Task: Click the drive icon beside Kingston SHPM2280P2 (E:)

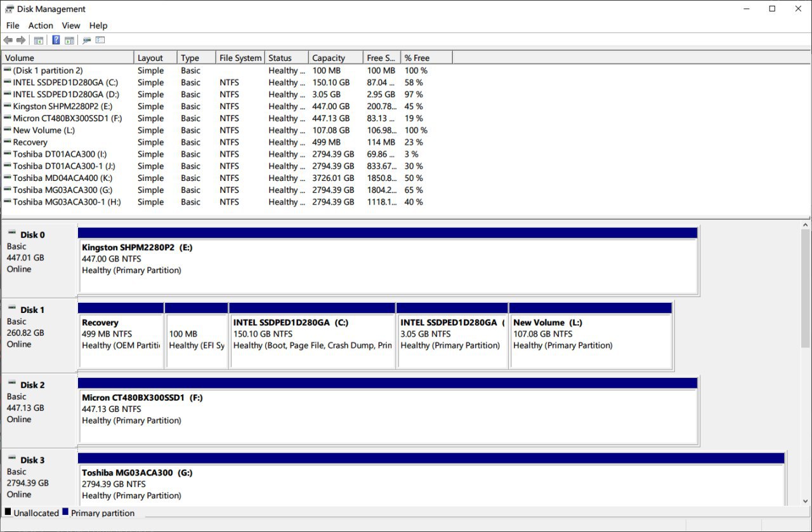Action: (x=7, y=107)
